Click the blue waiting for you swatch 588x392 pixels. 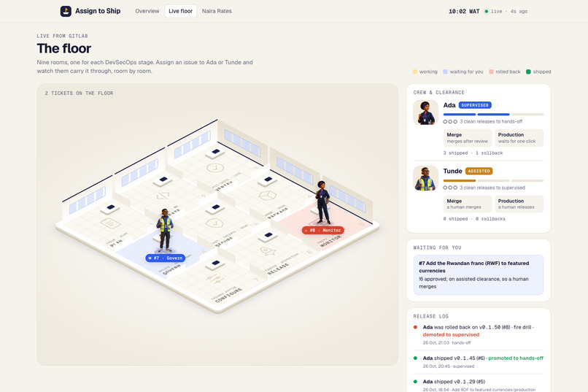pyautogui.click(x=445, y=72)
